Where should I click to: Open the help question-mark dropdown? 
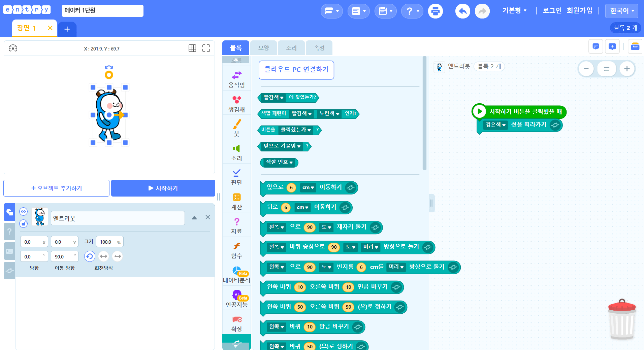tap(412, 11)
